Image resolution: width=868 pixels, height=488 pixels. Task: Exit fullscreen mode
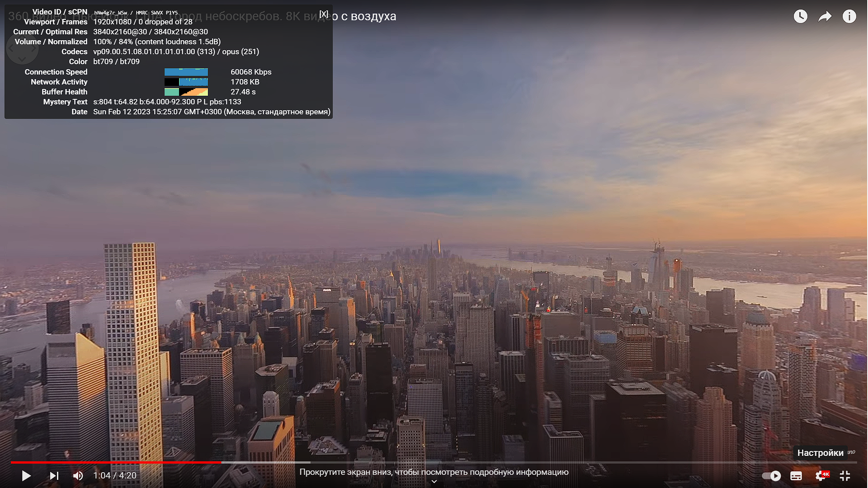(845, 476)
